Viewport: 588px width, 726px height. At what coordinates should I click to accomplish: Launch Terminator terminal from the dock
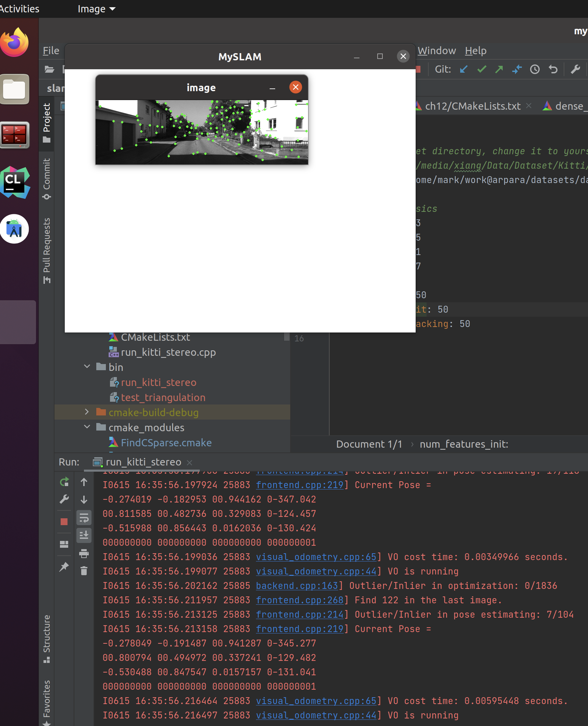coord(14,135)
